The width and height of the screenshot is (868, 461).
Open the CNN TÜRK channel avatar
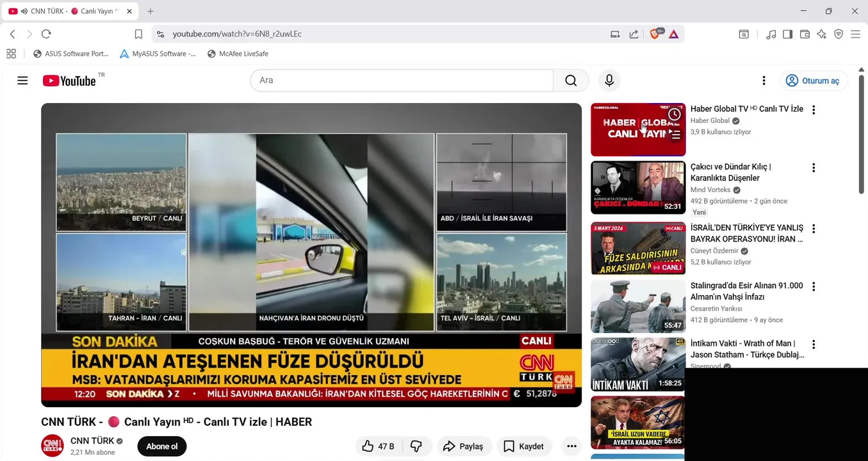click(53, 446)
